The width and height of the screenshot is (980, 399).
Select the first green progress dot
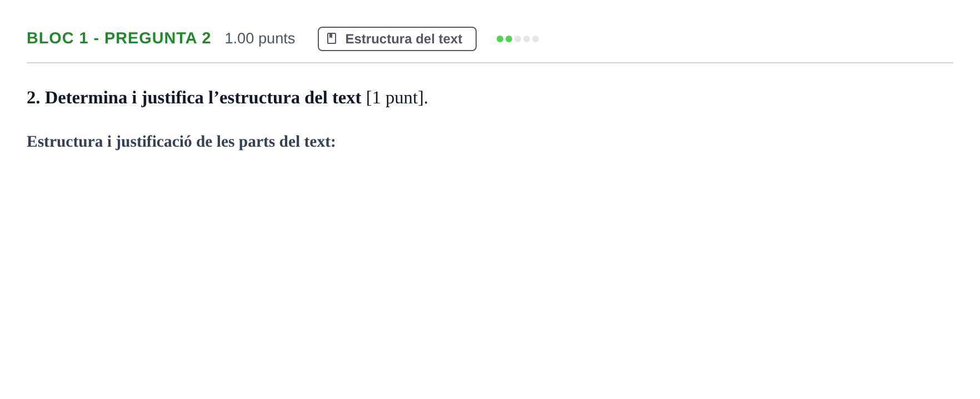500,39
